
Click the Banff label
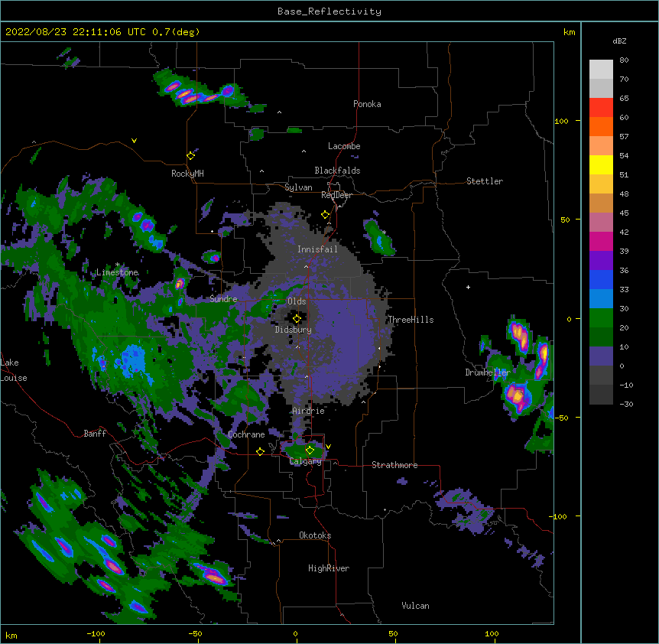95,434
